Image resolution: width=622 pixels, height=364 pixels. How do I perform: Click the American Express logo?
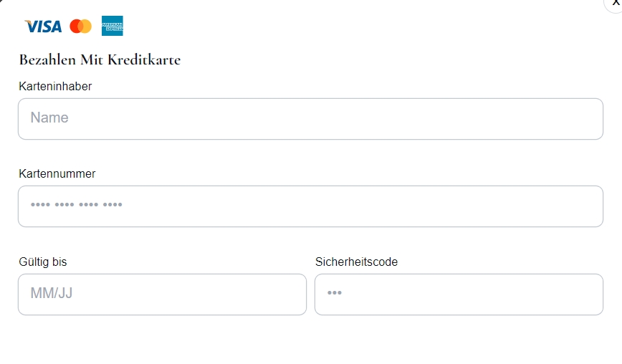click(x=113, y=26)
